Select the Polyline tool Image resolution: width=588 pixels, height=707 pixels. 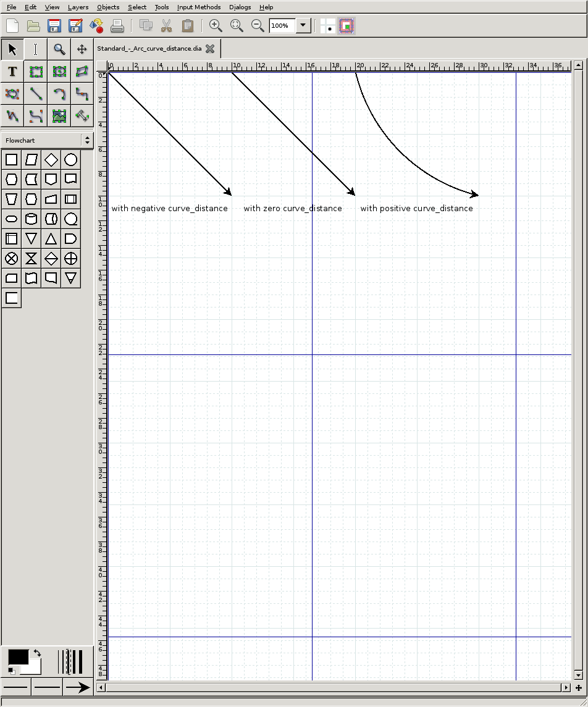(12, 116)
